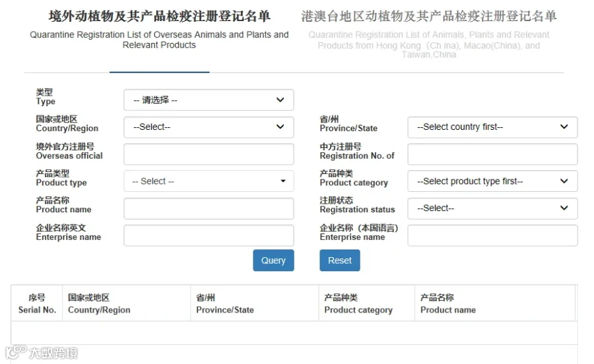Click the Product name table column header
The image size is (594, 364).
click(x=495, y=303)
